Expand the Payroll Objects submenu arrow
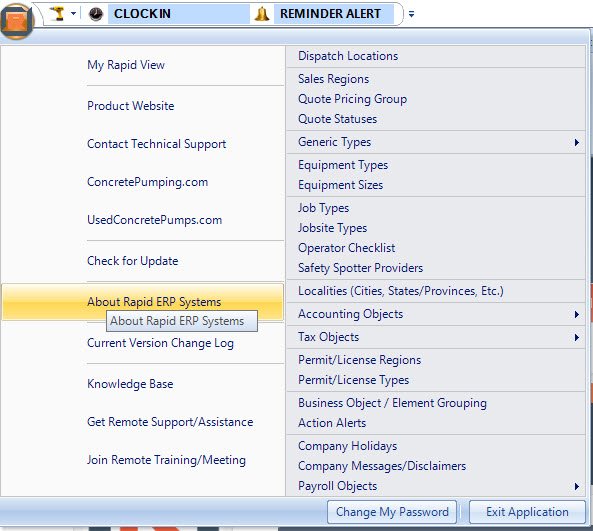The width and height of the screenshot is (593, 531). coord(576,486)
